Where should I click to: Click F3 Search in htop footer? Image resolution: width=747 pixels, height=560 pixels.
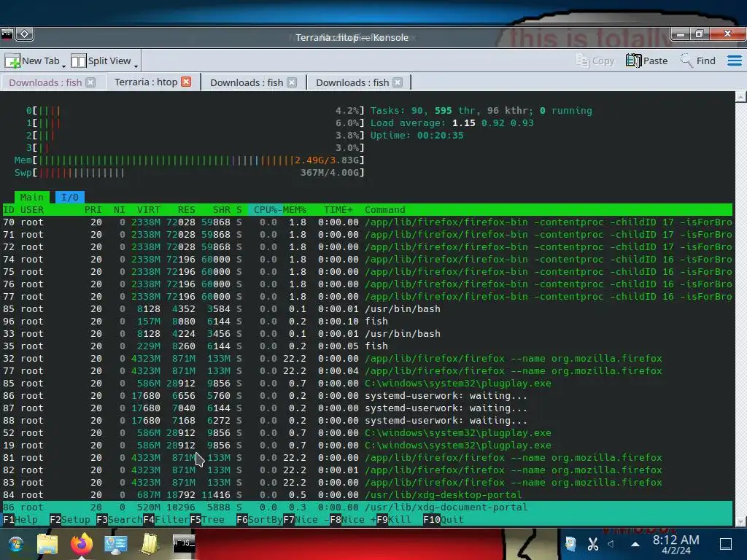click(120, 519)
